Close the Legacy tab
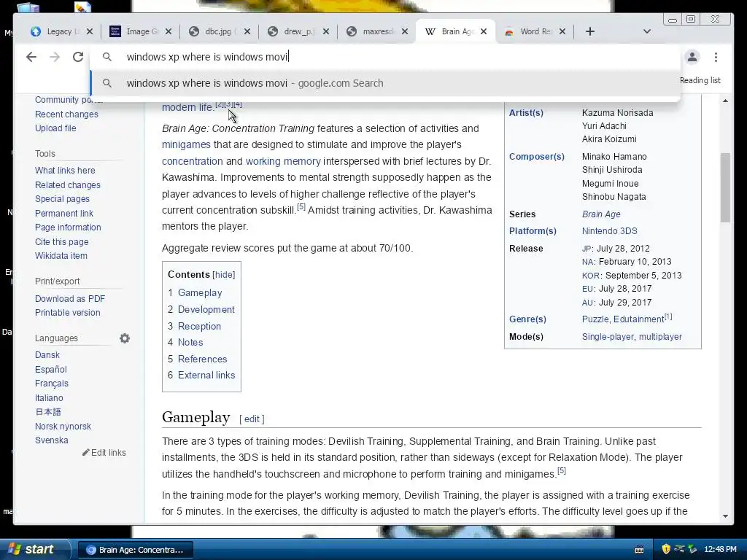747x560 pixels. coord(90,31)
